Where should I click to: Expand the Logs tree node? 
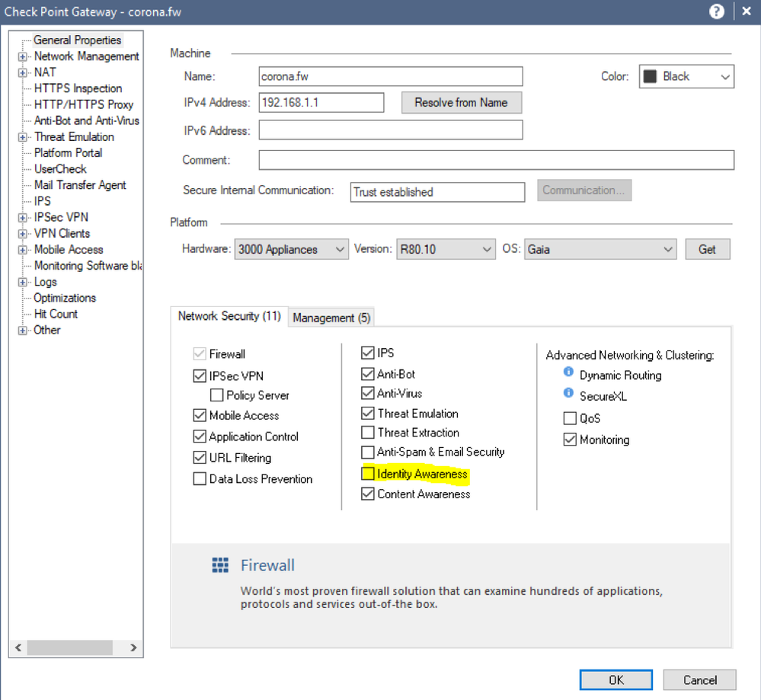point(22,282)
